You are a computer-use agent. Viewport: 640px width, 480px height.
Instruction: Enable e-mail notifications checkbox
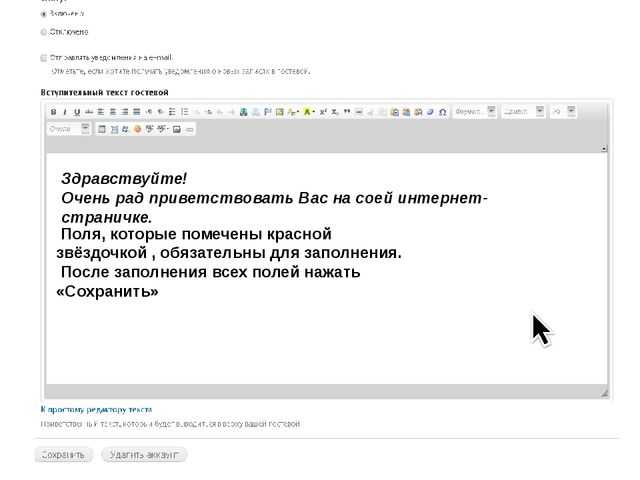coord(43,58)
